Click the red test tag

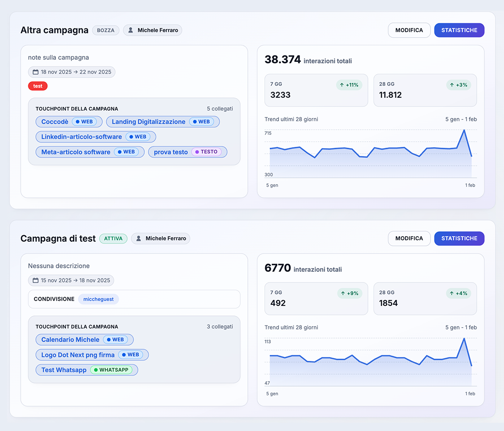pos(38,86)
